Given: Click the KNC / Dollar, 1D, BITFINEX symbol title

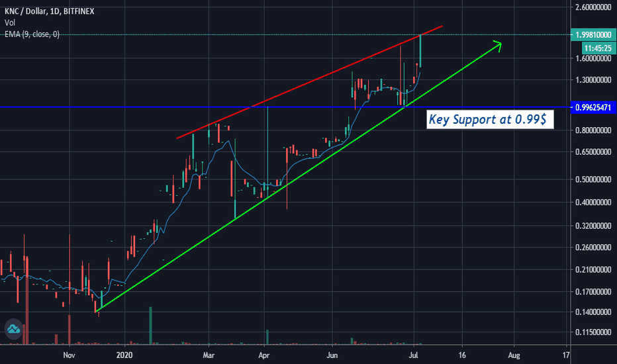Looking at the screenshot, I should (x=49, y=11).
